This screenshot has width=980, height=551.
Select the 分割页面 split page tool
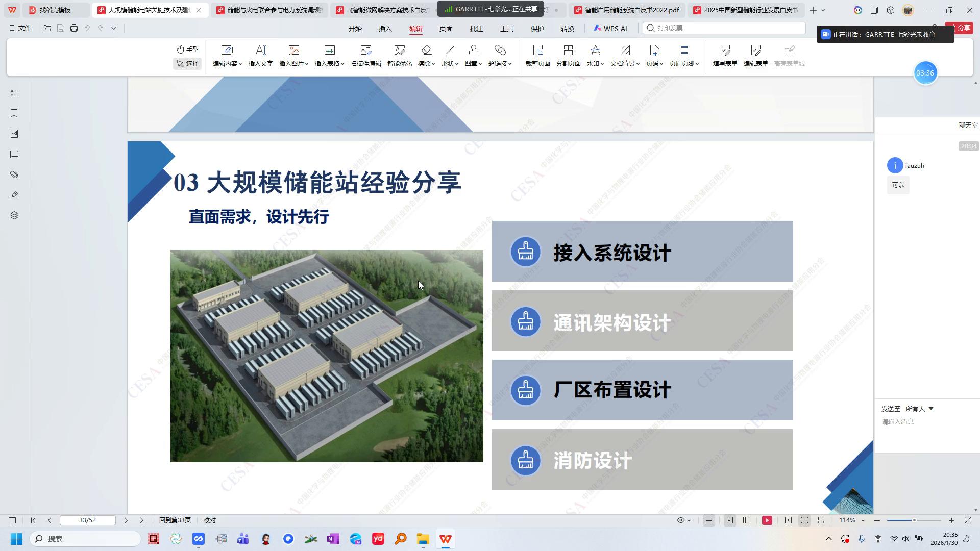[568, 55]
